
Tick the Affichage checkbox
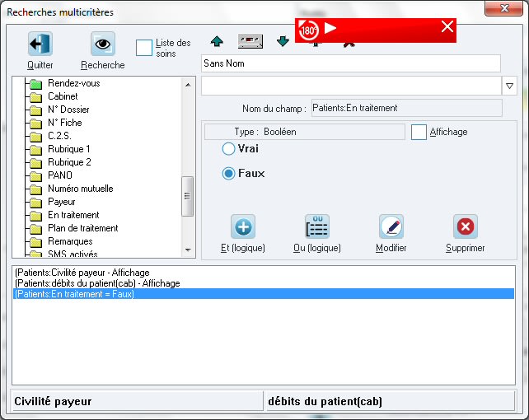[419, 132]
